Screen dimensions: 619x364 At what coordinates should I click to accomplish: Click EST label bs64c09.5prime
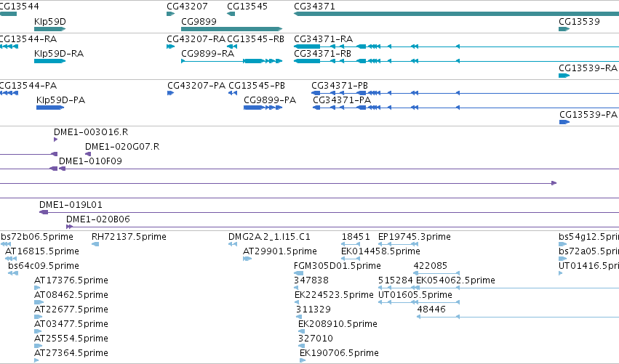click(44, 266)
